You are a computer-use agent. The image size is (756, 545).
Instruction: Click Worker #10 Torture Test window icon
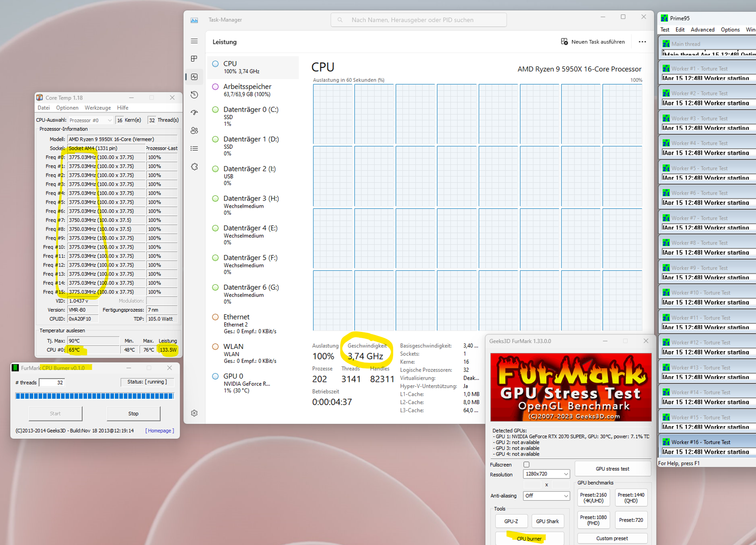666,292
